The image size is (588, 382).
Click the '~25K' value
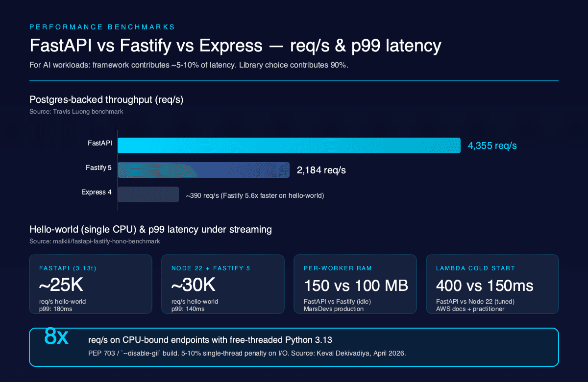coord(61,285)
